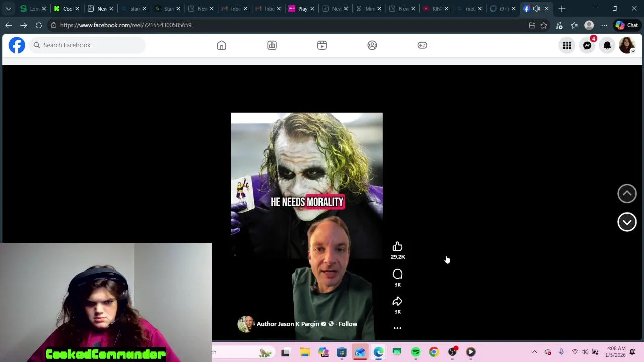Open the volume tray control
This screenshot has height=362, width=644.
click(585, 352)
